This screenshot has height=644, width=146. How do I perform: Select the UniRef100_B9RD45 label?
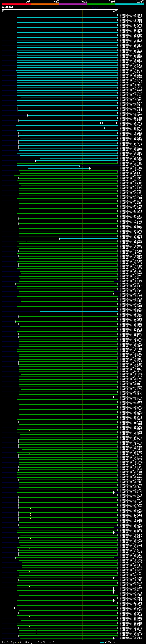pos(131,95)
